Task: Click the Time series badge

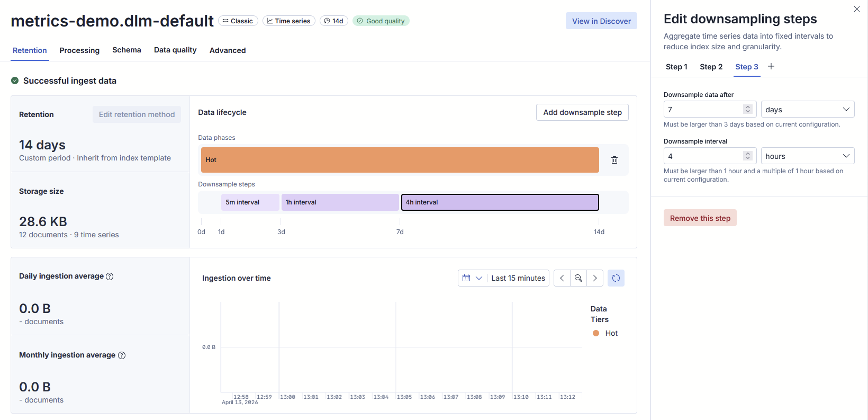Action: (289, 21)
